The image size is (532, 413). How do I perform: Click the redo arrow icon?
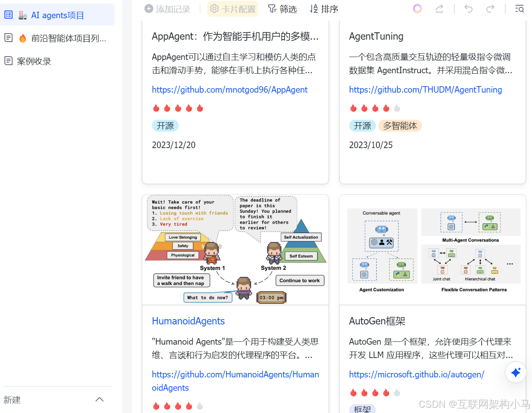coord(490,8)
